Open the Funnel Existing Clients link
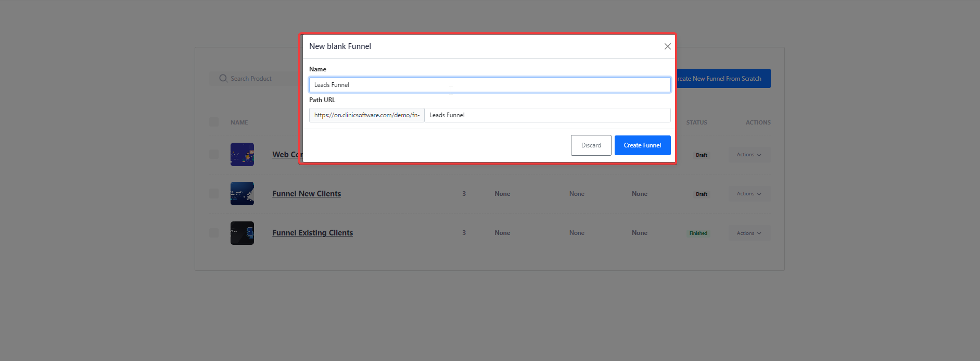Image resolution: width=980 pixels, height=361 pixels. [312, 233]
